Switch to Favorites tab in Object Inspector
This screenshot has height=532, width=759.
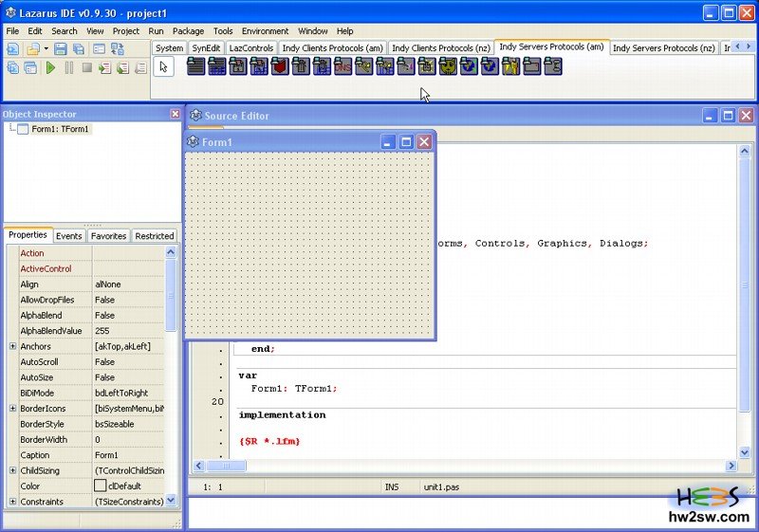pyautogui.click(x=108, y=236)
